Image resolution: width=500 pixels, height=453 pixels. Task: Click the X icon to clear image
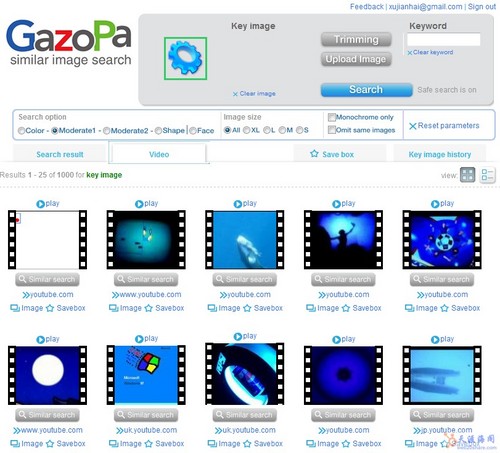tap(235, 94)
